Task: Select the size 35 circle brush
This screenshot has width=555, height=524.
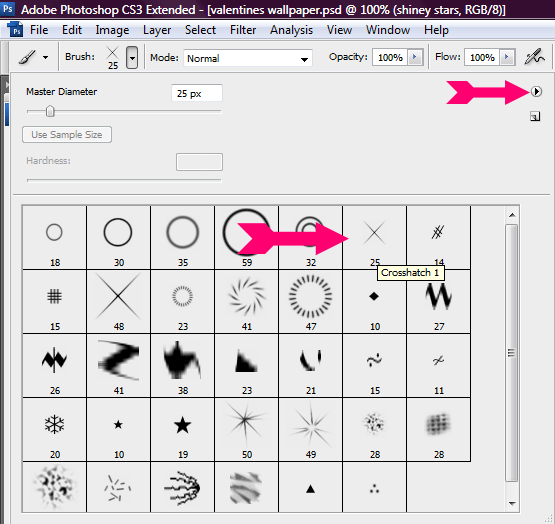Action: 183,238
